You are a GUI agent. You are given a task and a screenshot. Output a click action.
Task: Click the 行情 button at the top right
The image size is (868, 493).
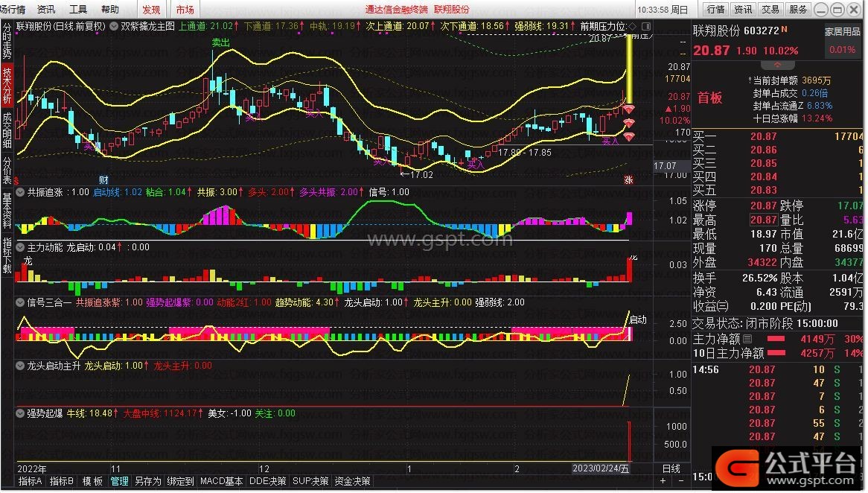point(715,10)
